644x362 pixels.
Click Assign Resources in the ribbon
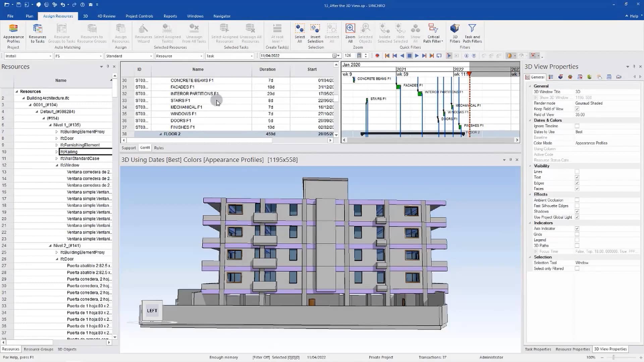[x=121, y=34]
